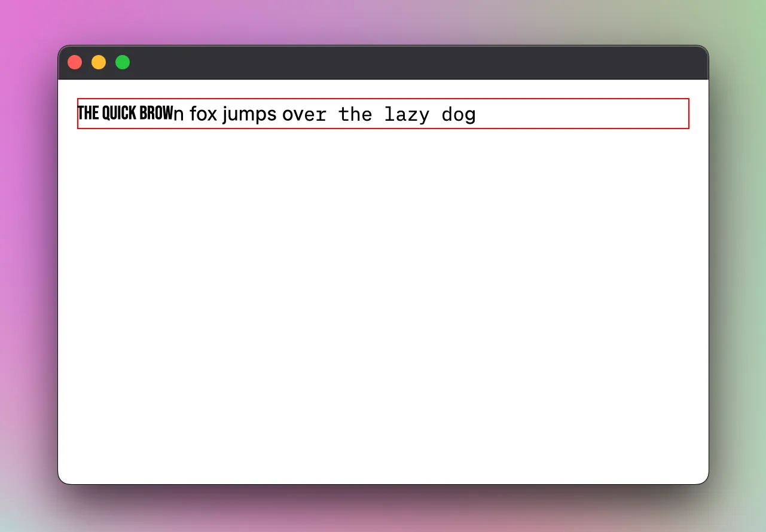Viewport: 766px width, 532px height.
Task: Click the regular-weight letter "n" after BROW
Action: click(179, 114)
